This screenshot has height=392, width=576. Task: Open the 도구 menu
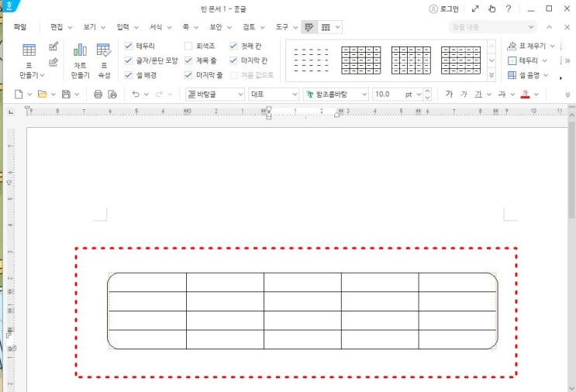[281, 27]
